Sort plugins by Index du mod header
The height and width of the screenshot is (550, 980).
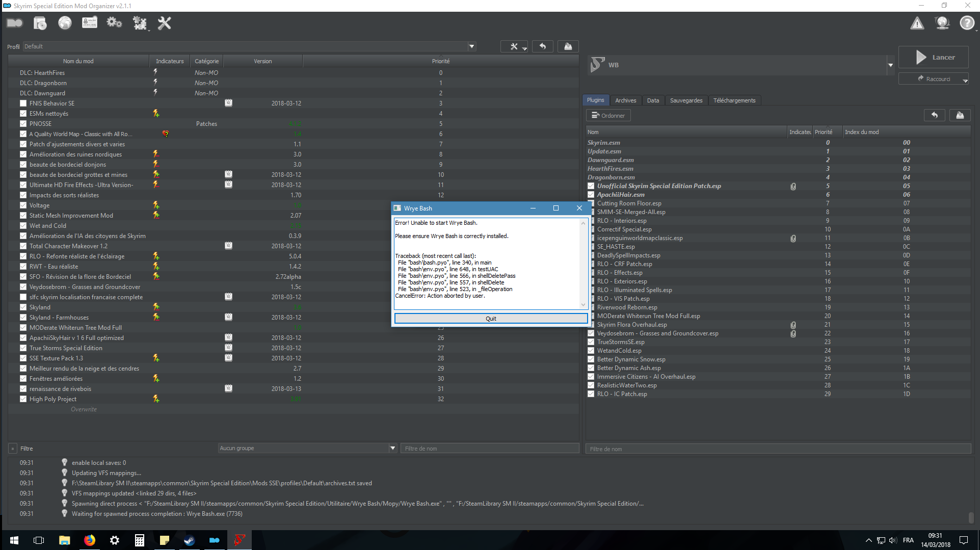(906, 132)
